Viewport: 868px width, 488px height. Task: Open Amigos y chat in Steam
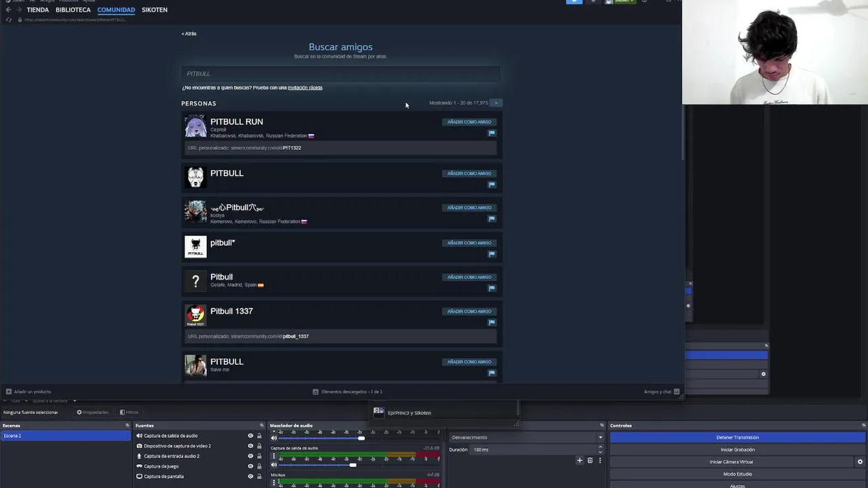[661, 392]
